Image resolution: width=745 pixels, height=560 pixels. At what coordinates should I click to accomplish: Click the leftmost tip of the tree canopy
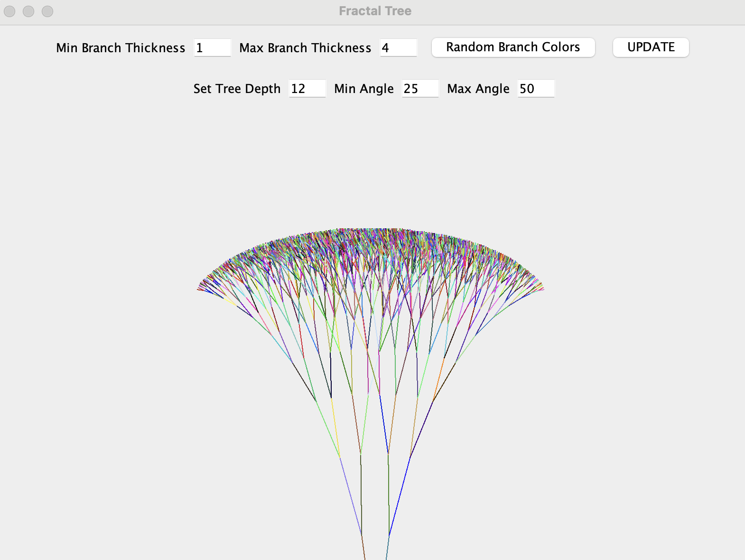[198, 289]
